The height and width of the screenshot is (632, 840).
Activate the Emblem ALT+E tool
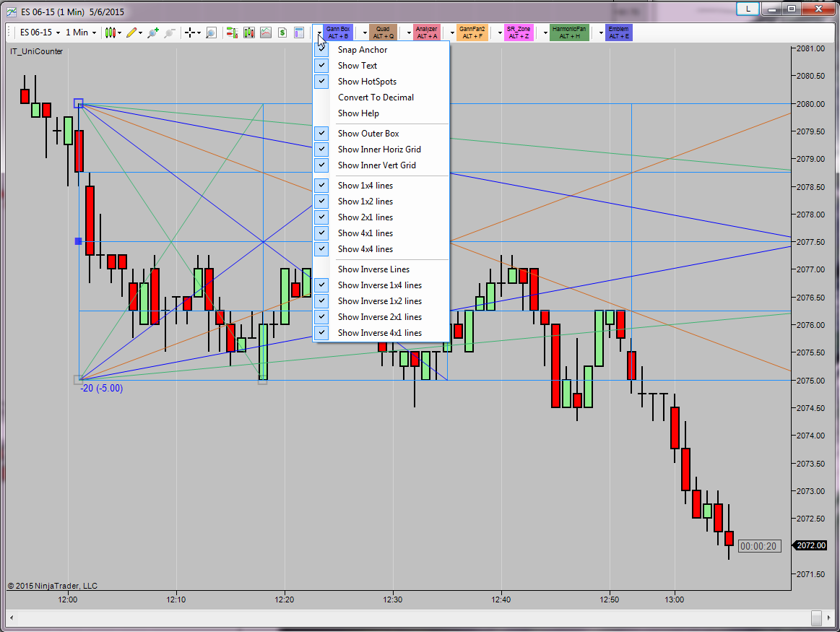619,33
